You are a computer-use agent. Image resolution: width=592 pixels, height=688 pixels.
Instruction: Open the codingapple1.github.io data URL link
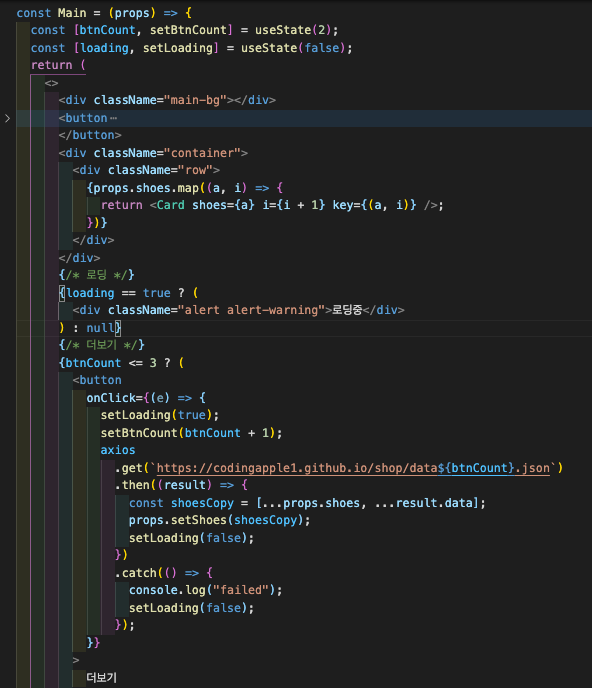(x=353, y=468)
